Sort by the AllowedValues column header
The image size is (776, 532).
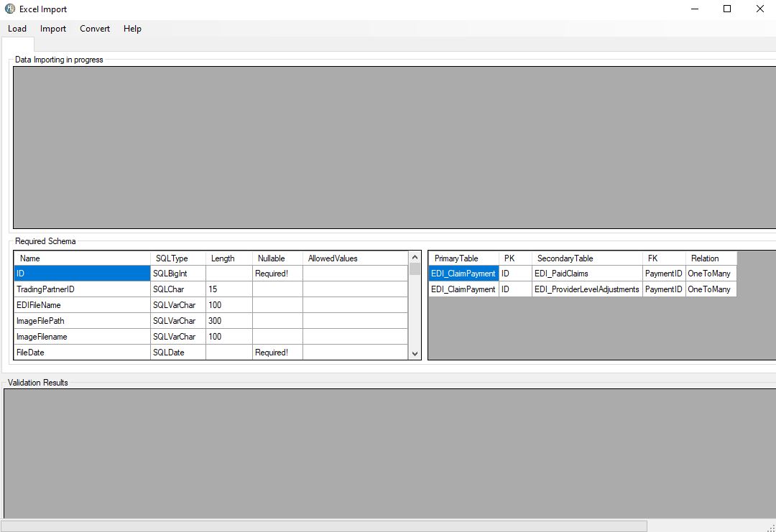(356, 258)
